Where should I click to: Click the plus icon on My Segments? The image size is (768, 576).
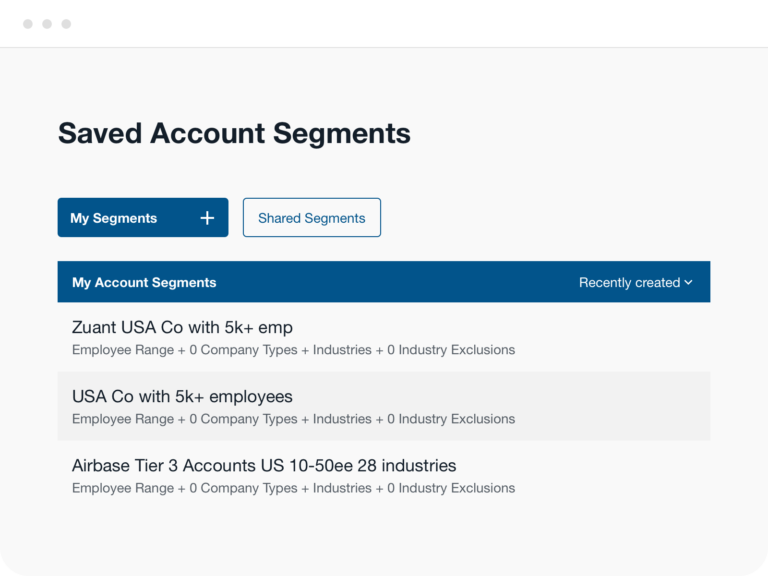[207, 218]
